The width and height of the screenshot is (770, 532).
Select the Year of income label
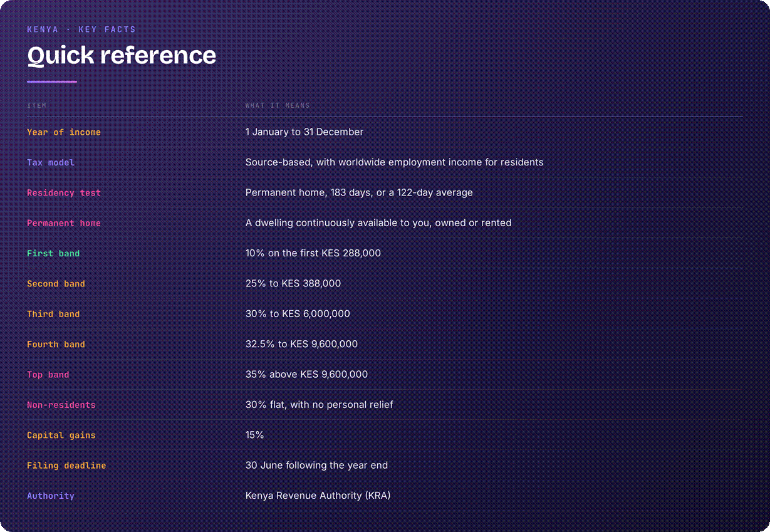[x=64, y=132]
